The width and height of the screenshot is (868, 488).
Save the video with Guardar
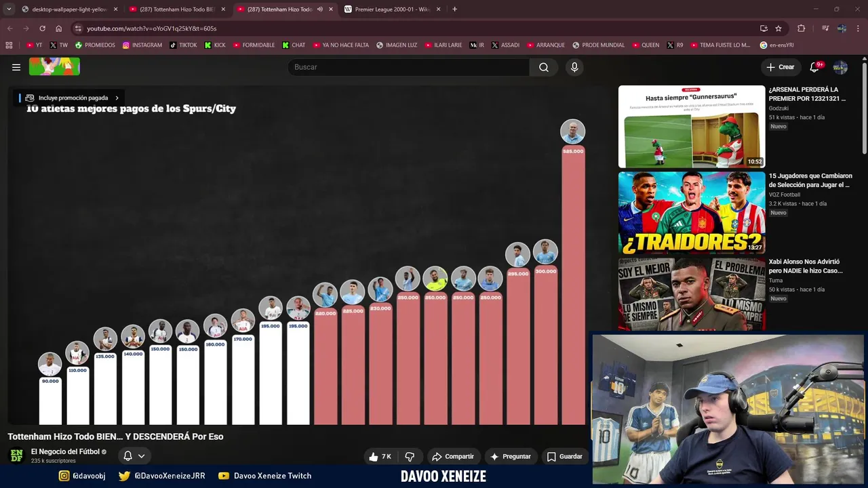(565, 457)
